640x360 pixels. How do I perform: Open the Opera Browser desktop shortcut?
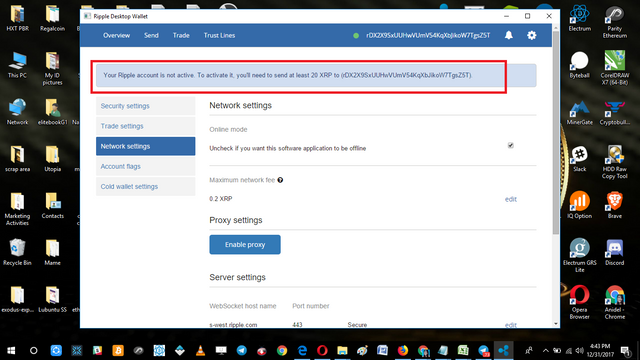[580, 302]
